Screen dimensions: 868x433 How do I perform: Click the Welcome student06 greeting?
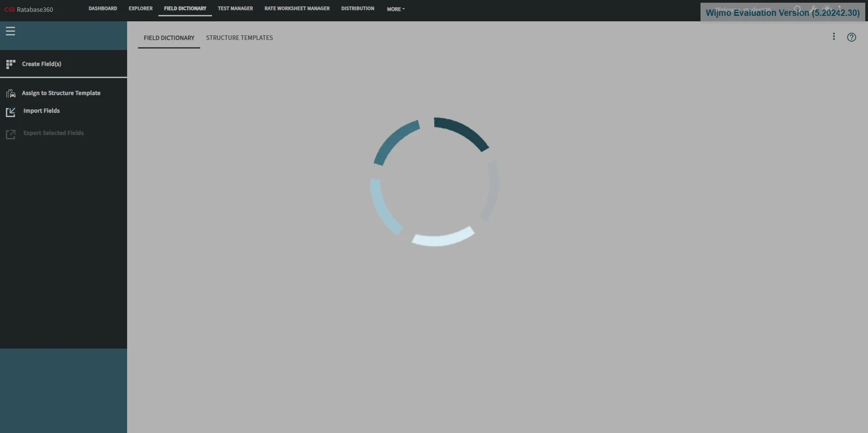(x=743, y=10)
